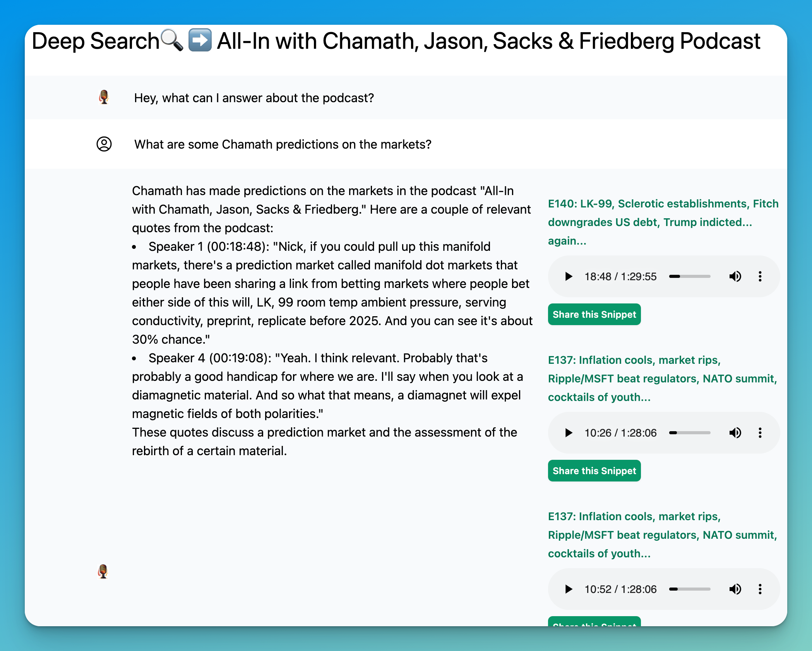The image size is (812, 651).
Task: Click the Speaker 1 (00:18:48) quote
Action: pos(332,293)
